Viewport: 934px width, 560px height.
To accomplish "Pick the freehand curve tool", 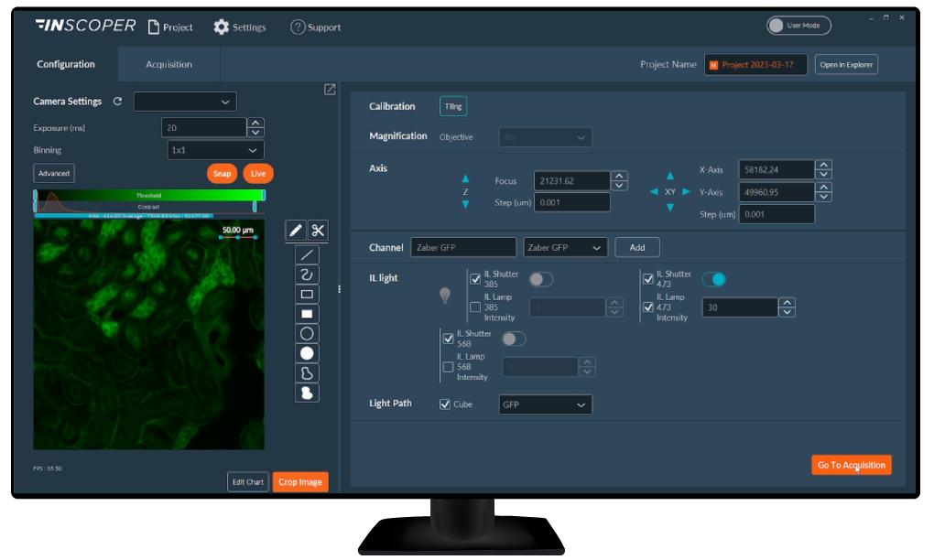I will click(307, 274).
